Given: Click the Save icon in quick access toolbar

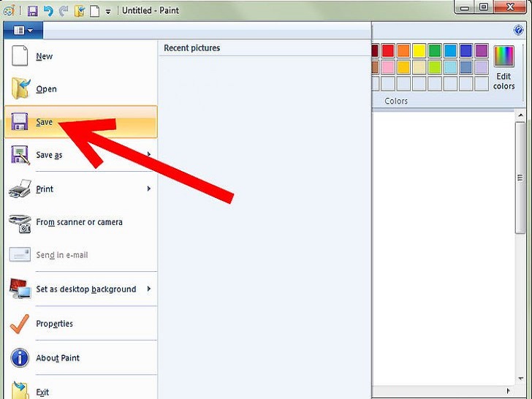Looking at the screenshot, I should pos(32,11).
